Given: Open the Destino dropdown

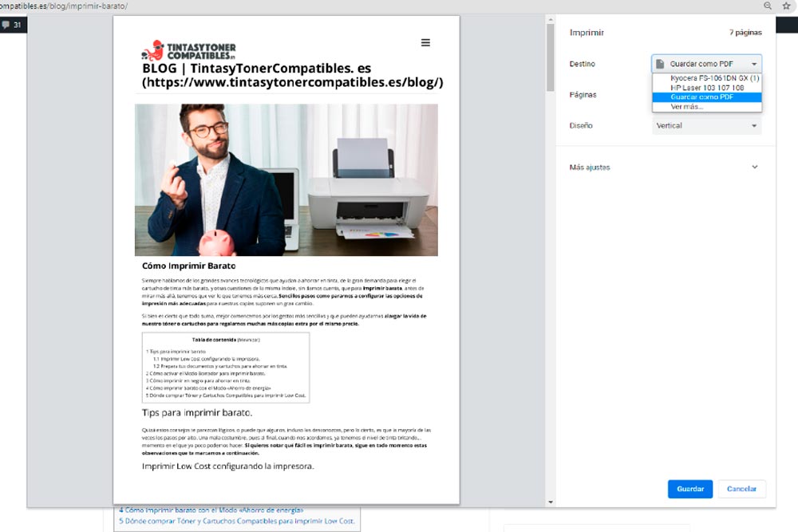Looking at the screenshot, I should [706, 64].
